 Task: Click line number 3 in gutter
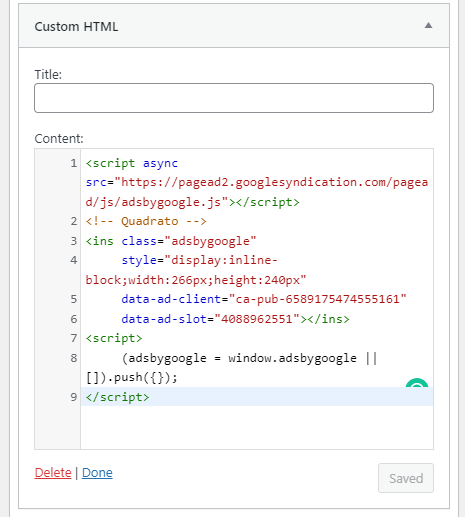click(74, 241)
